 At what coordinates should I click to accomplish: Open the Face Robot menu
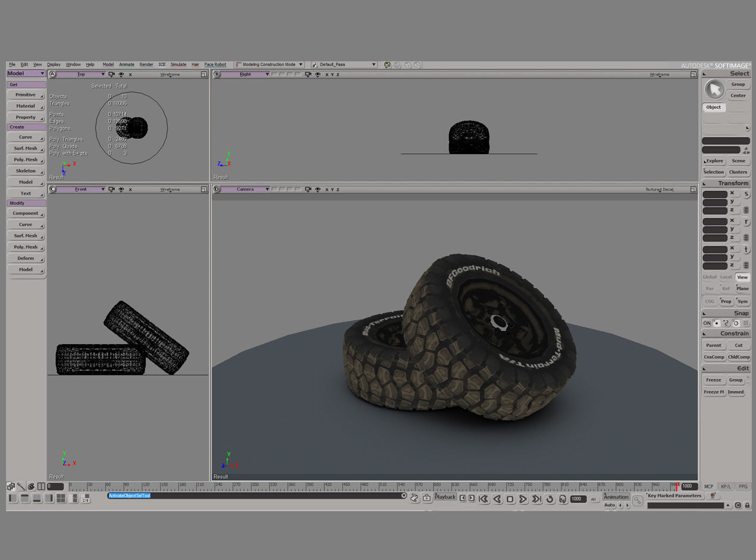tap(215, 64)
